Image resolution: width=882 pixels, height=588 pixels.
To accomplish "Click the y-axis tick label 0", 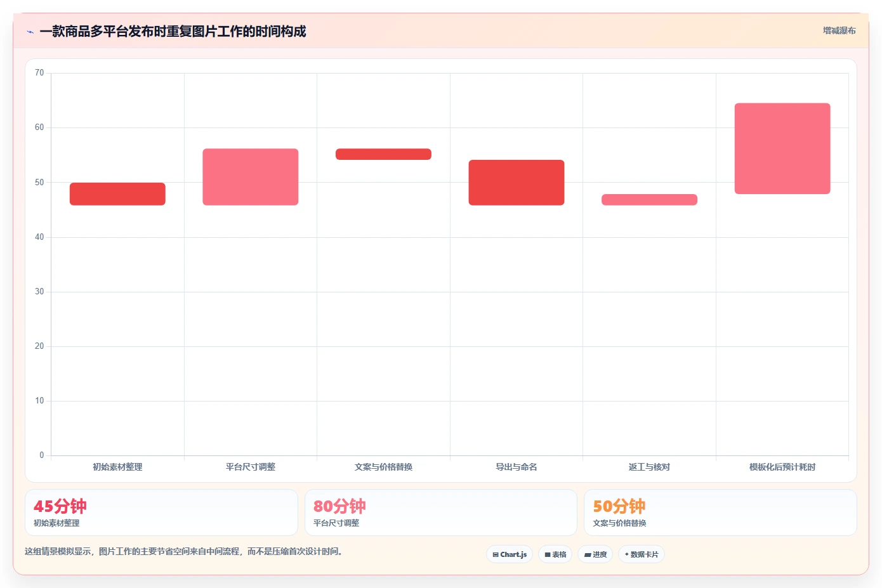I will (x=42, y=455).
